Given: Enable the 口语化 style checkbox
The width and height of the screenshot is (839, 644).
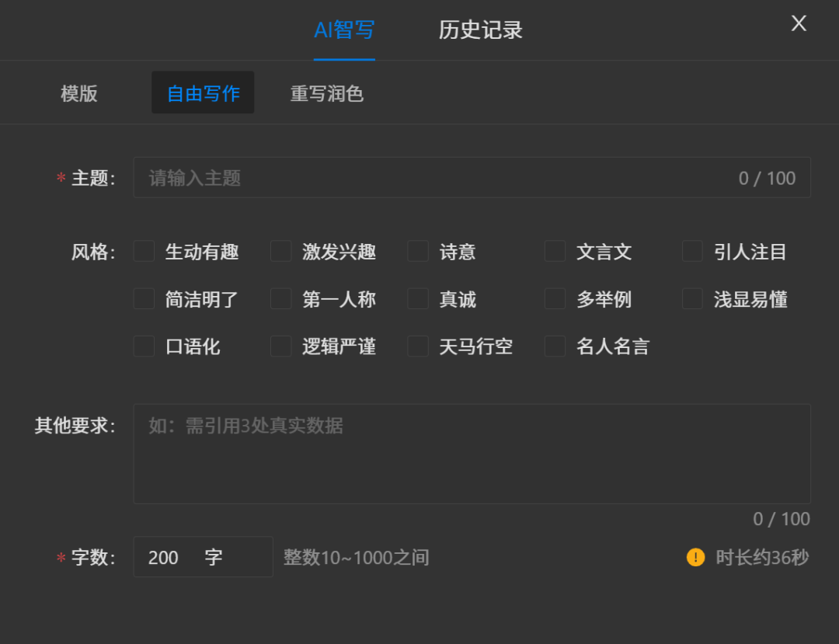Looking at the screenshot, I should (x=144, y=346).
